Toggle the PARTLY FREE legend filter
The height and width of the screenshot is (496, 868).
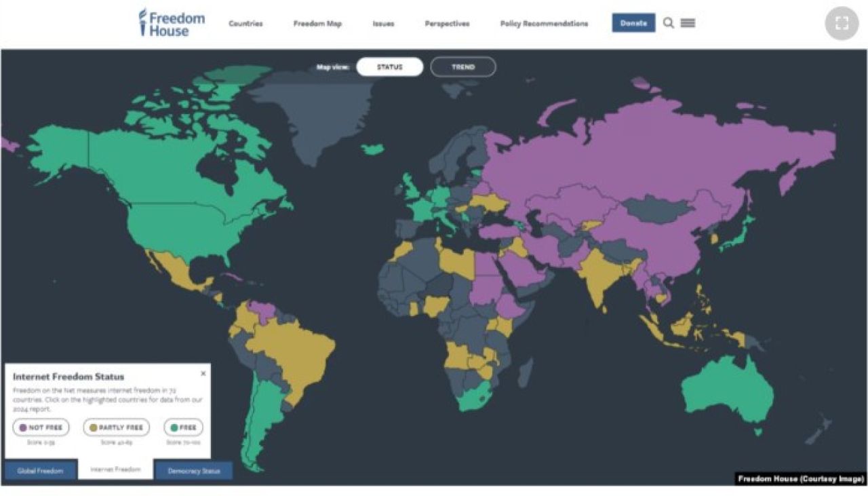tap(116, 427)
